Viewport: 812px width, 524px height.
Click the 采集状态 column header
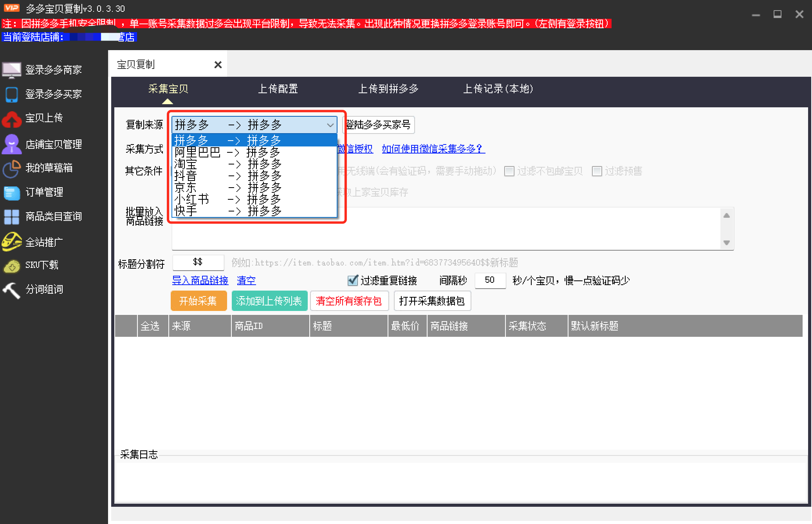[536, 326]
